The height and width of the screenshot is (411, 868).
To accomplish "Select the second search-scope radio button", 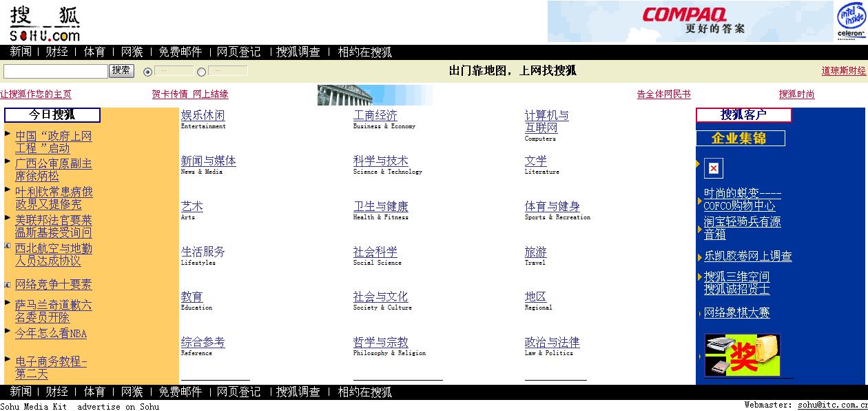I will tap(202, 72).
